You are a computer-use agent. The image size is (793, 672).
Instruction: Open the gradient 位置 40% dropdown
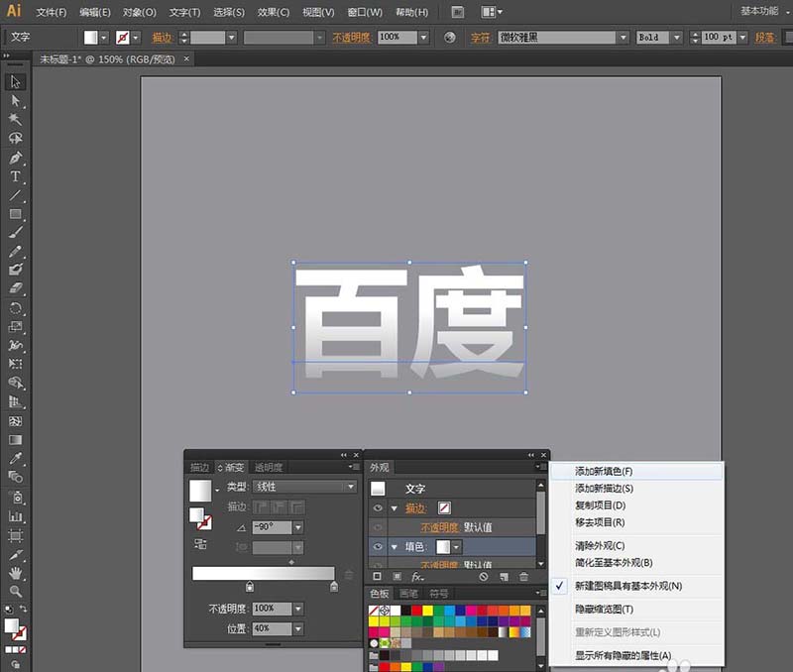(x=298, y=628)
